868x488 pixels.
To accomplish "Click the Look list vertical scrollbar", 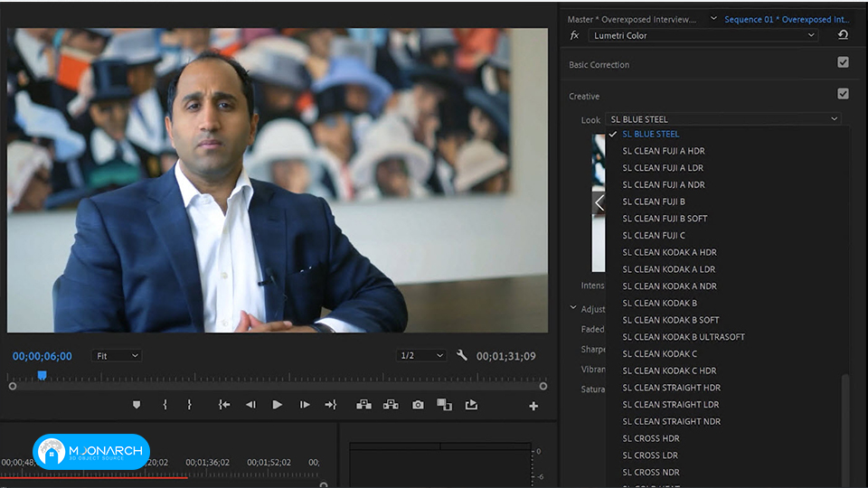I will [844, 429].
